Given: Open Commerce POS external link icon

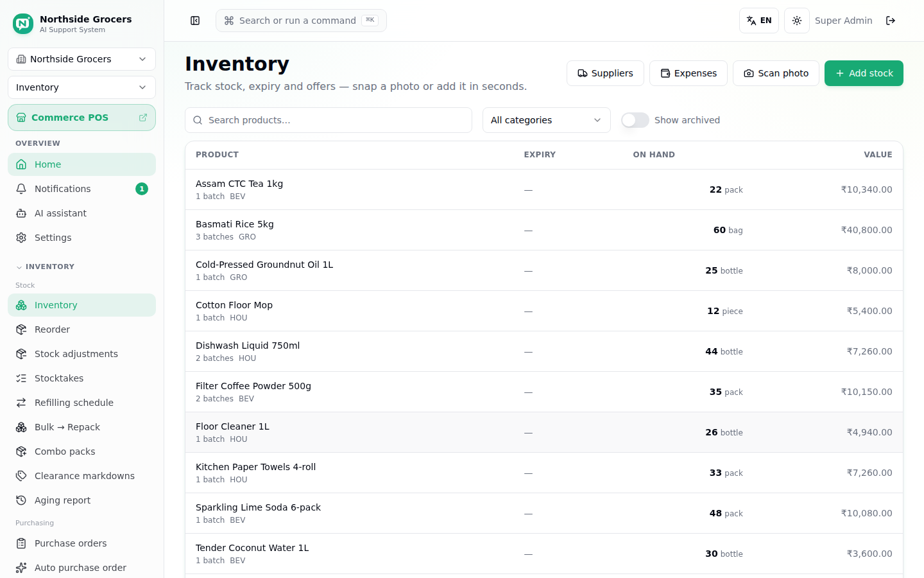Looking at the screenshot, I should coord(143,118).
